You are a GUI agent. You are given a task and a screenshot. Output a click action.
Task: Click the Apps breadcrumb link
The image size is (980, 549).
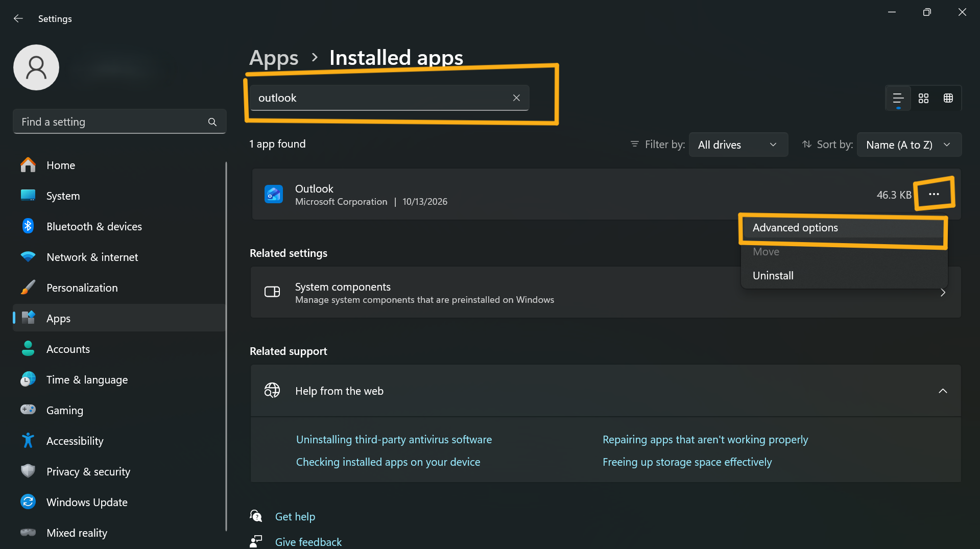(x=274, y=58)
